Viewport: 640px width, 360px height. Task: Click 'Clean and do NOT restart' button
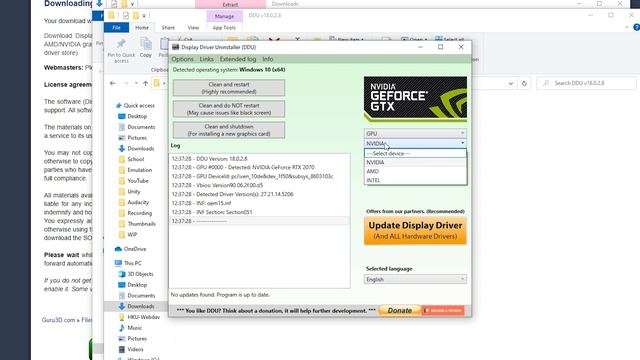[x=229, y=109]
